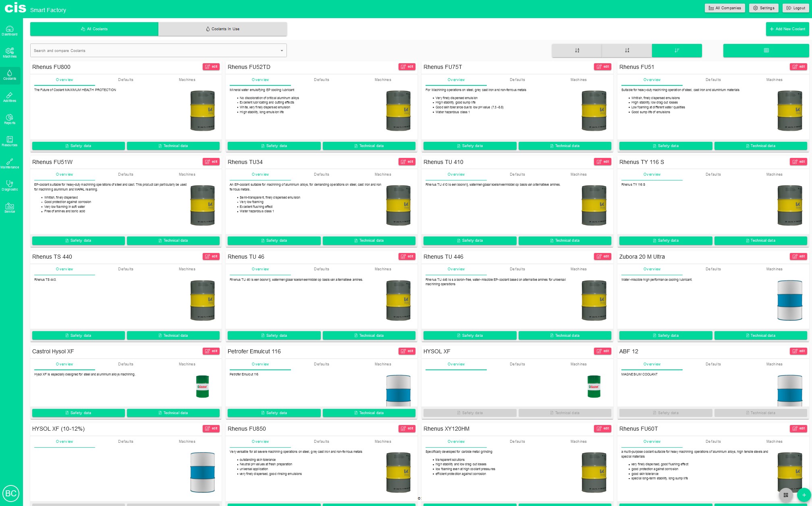Click the green plus floating button
Viewport: 812px width, 506px height.
pos(804,495)
